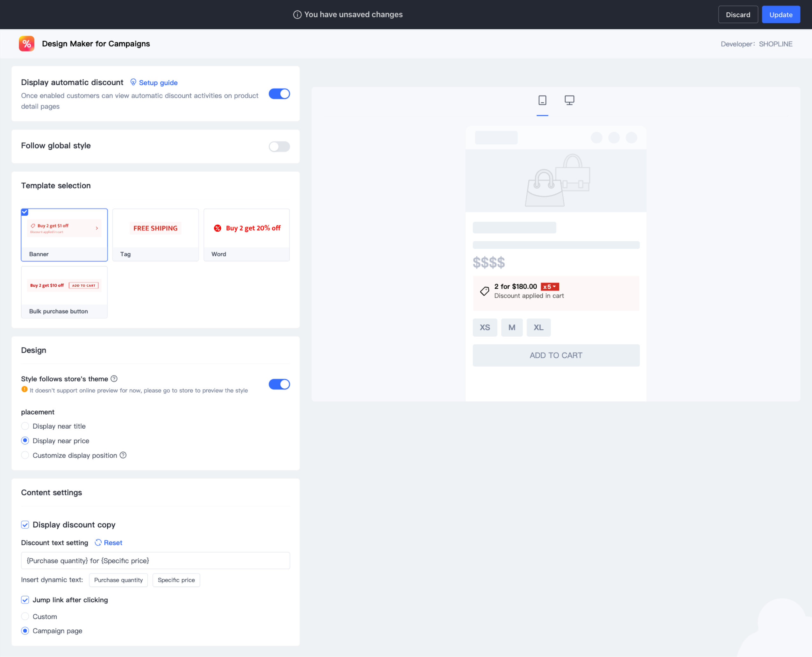Click the Reset refresh icon
Viewport: 812px width, 657px height.
(x=98, y=542)
